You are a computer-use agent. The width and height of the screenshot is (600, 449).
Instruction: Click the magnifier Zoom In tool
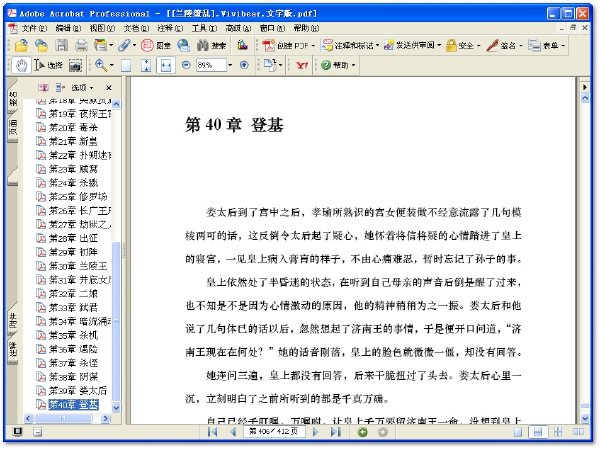[x=101, y=65]
